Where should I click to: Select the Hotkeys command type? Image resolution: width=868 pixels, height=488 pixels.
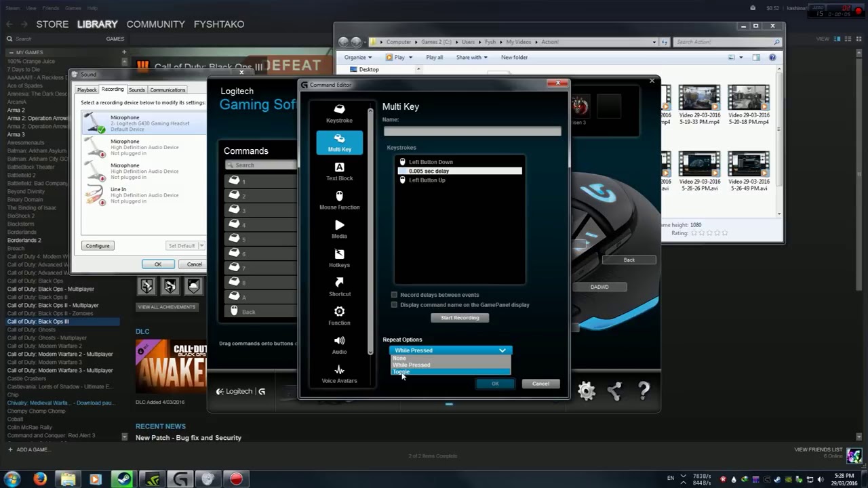pyautogui.click(x=339, y=258)
